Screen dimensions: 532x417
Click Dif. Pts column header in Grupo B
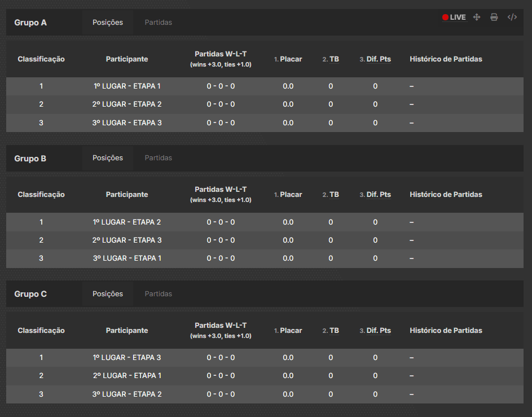pyautogui.click(x=378, y=195)
